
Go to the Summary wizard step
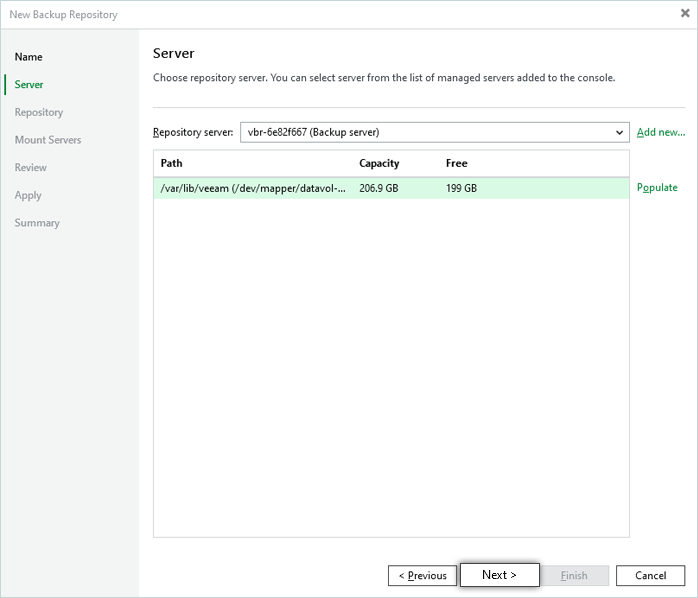[x=37, y=223]
